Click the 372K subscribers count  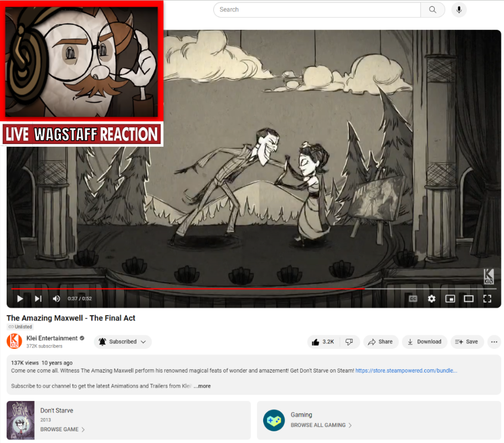pos(44,346)
